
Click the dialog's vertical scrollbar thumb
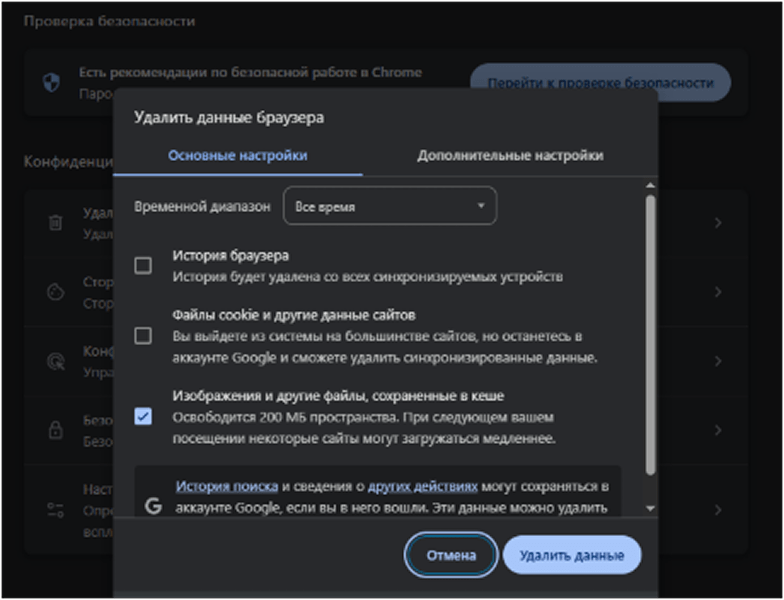click(650, 335)
